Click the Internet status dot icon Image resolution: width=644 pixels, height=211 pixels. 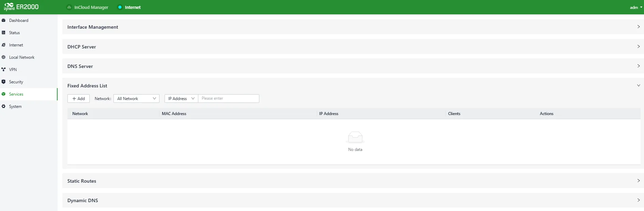click(120, 7)
